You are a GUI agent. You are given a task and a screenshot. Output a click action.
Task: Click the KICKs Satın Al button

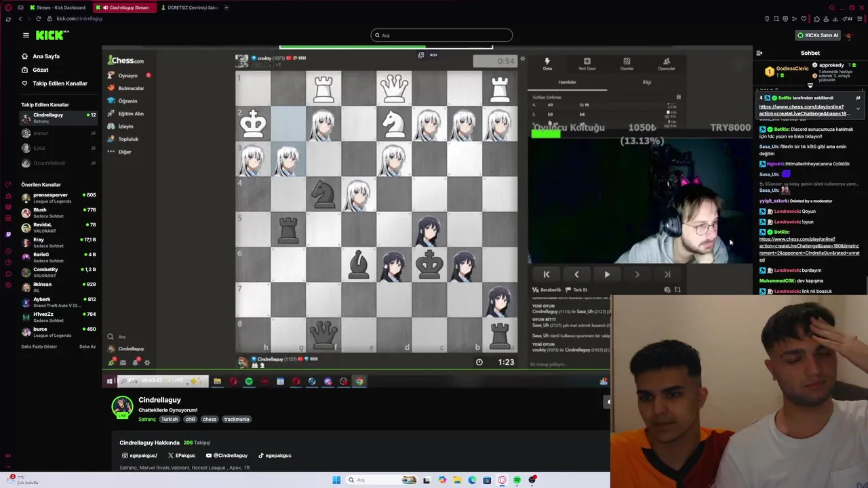coord(818,35)
